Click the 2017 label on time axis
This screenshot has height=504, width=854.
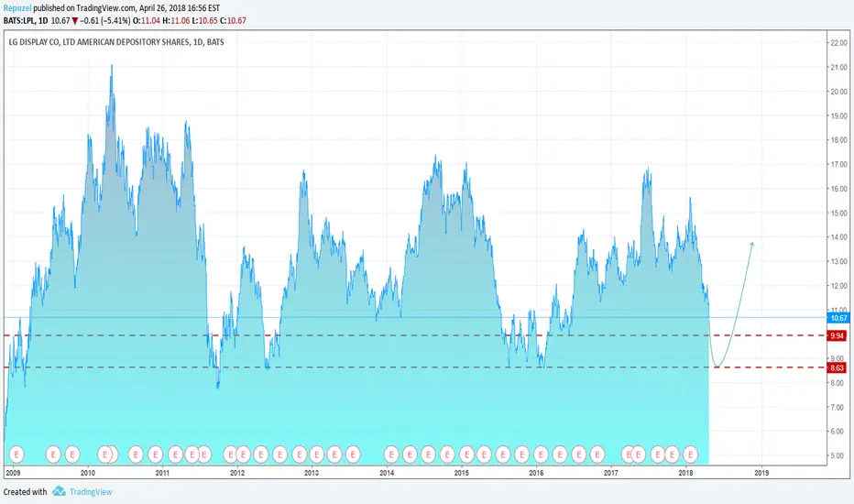611,473
